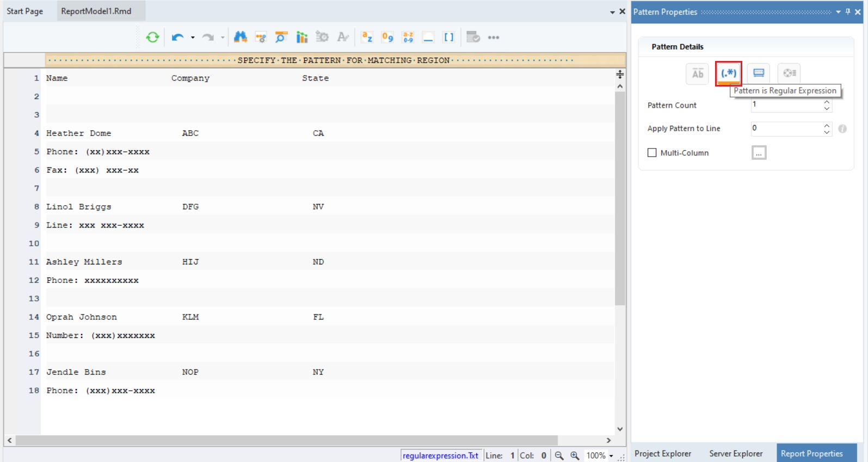Click the binoculars find icon
Screen dimensions: 868x462
[240, 37]
